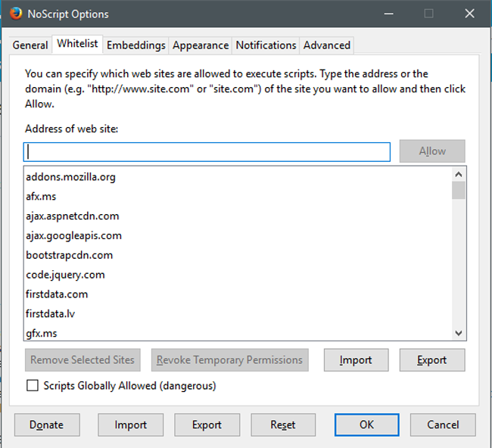Focus the Address of web site field
The width and height of the screenshot is (492, 448).
point(207,152)
